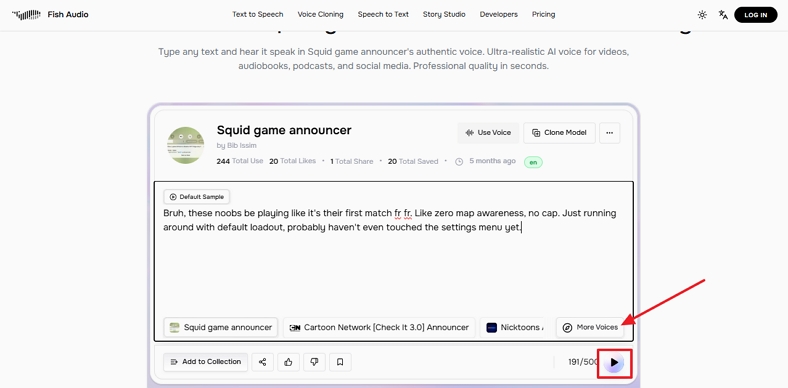The width and height of the screenshot is (788, 388).
Task: Click the Squid game announcer title
Action: pos(284,130)
